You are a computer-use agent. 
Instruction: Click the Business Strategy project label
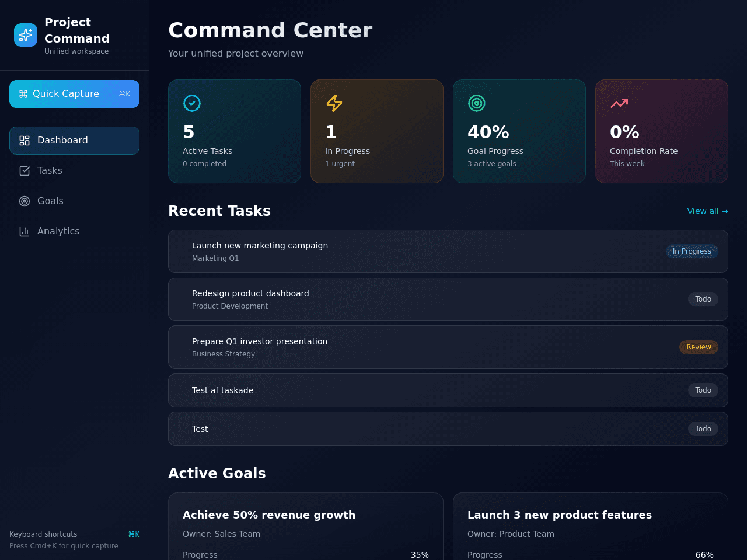(x=224, y=354)
